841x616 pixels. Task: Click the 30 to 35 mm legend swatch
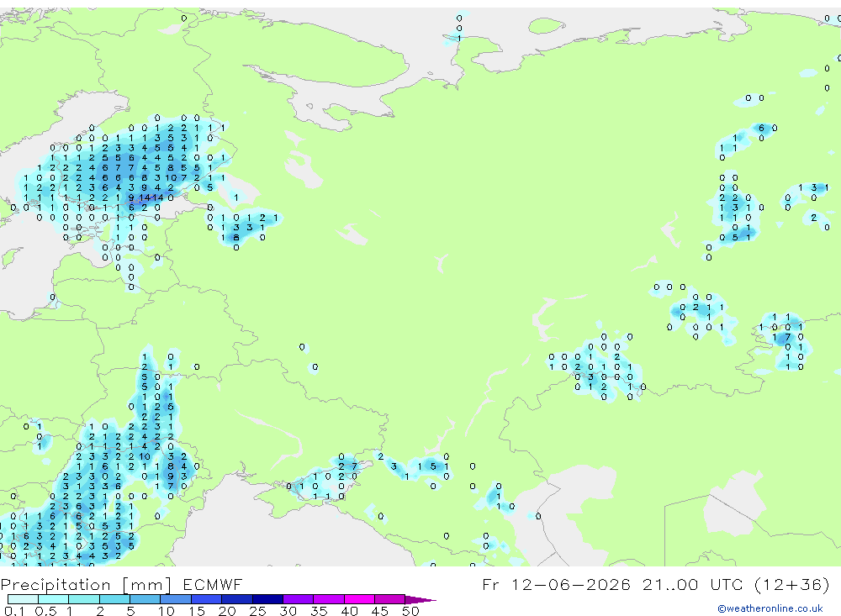point(299,599)
